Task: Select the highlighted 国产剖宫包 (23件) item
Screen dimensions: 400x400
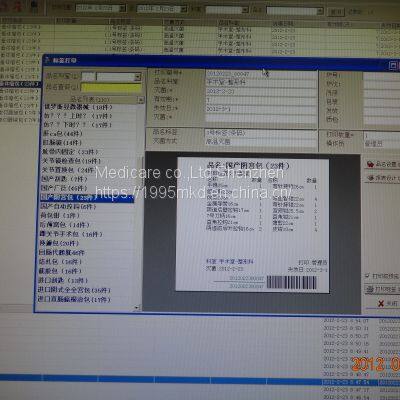Action: coord(87,198)
